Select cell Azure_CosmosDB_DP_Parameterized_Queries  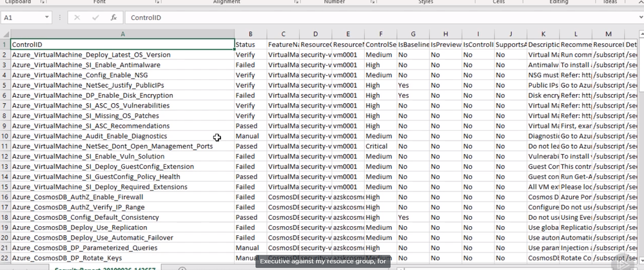(x=122, y=247)
